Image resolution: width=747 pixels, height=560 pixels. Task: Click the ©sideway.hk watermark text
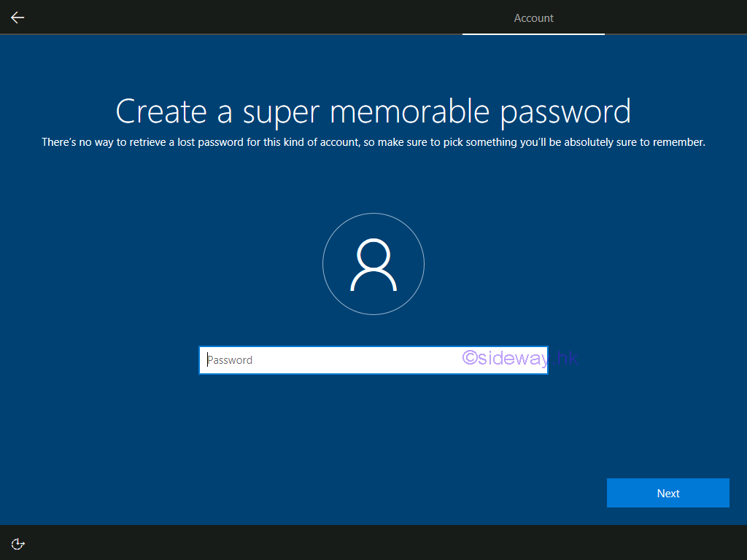[519, 357]
